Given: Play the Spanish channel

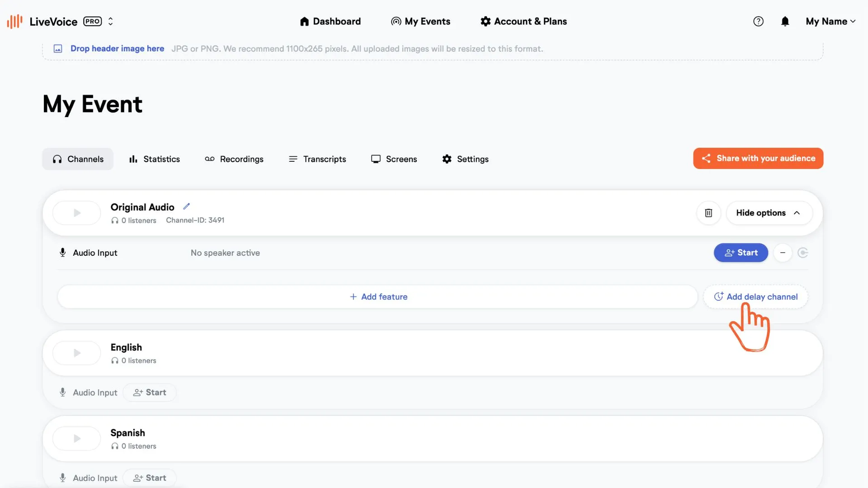Looking at the screenshot, I should 76,438.
